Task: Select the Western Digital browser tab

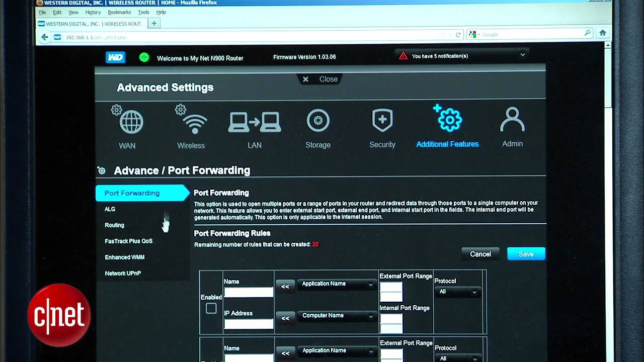Action: coord(91,24)
